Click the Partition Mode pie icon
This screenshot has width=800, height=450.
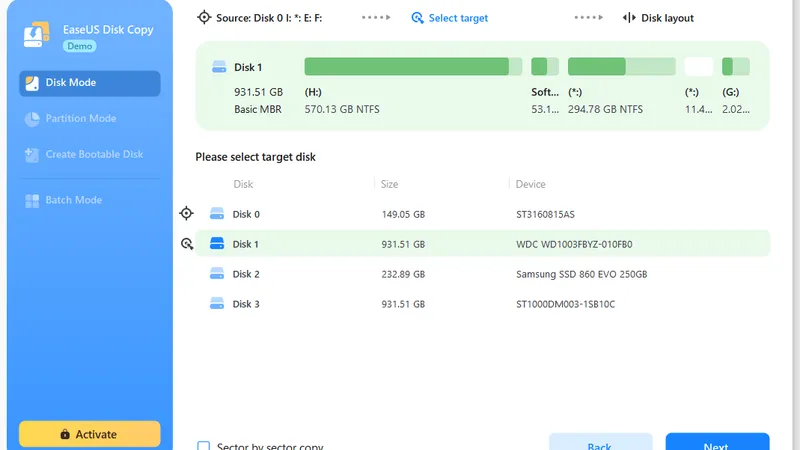click(x=32, y=119)
